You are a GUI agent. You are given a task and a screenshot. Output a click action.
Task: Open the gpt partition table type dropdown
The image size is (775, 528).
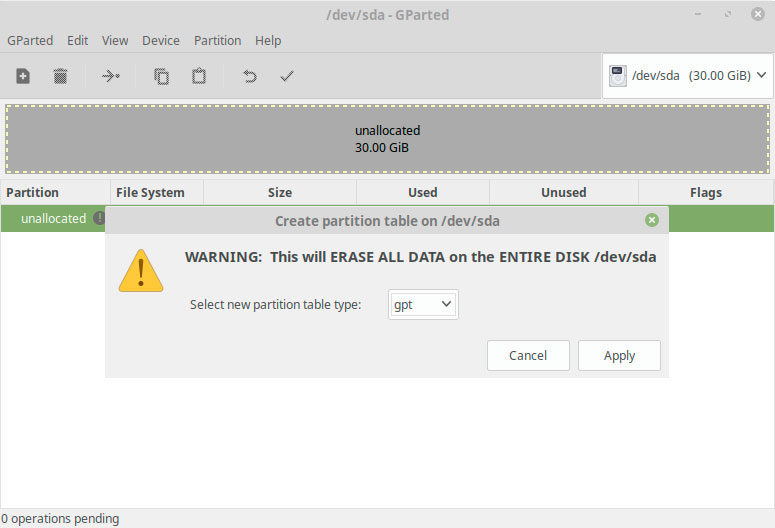(423, 305)
